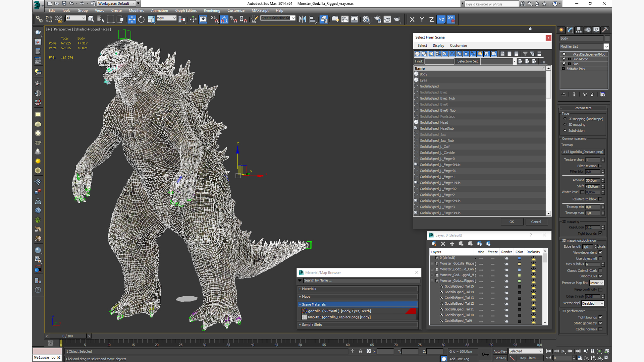The image size is (644, 362).
Task: Open the Preserve Map Bnd dropdown
Action: coord(597,283)
